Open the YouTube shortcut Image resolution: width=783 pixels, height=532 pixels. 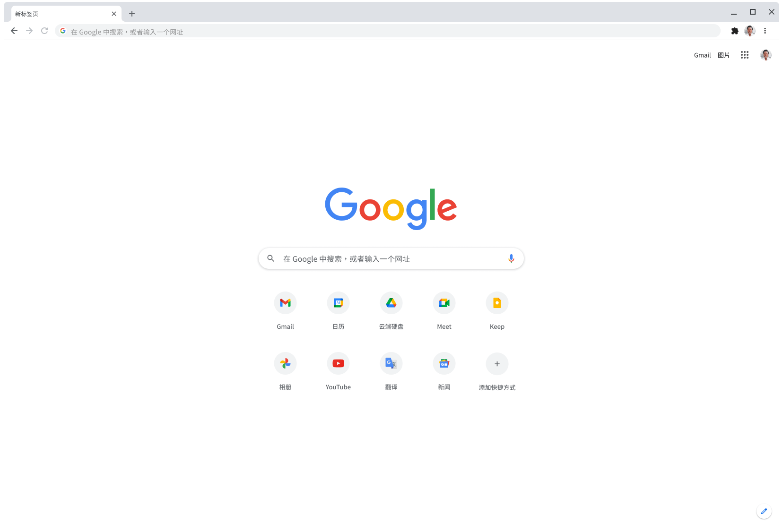click(x=338, y=363)
